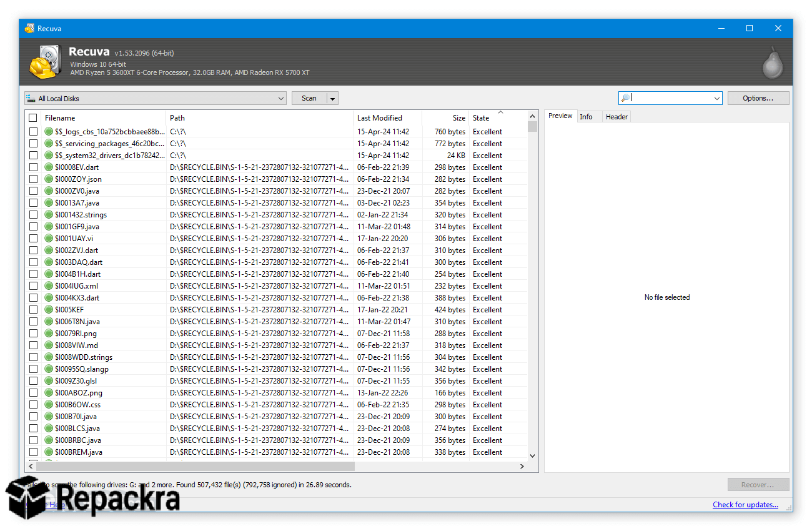Click the Recuva title bar app icon
Viewport: 812px width, 531px height.
point(29,28)
